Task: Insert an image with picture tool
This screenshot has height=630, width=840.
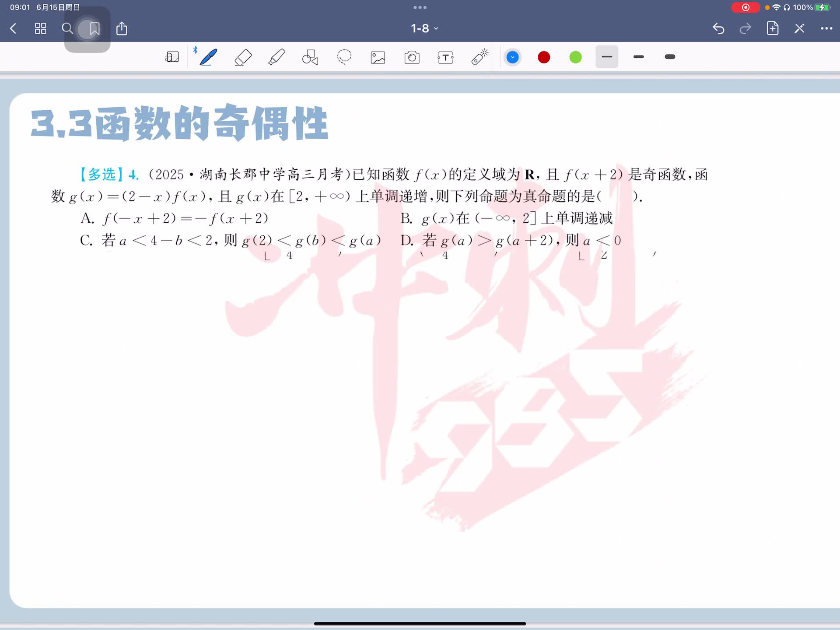Action: coord(378,57)
